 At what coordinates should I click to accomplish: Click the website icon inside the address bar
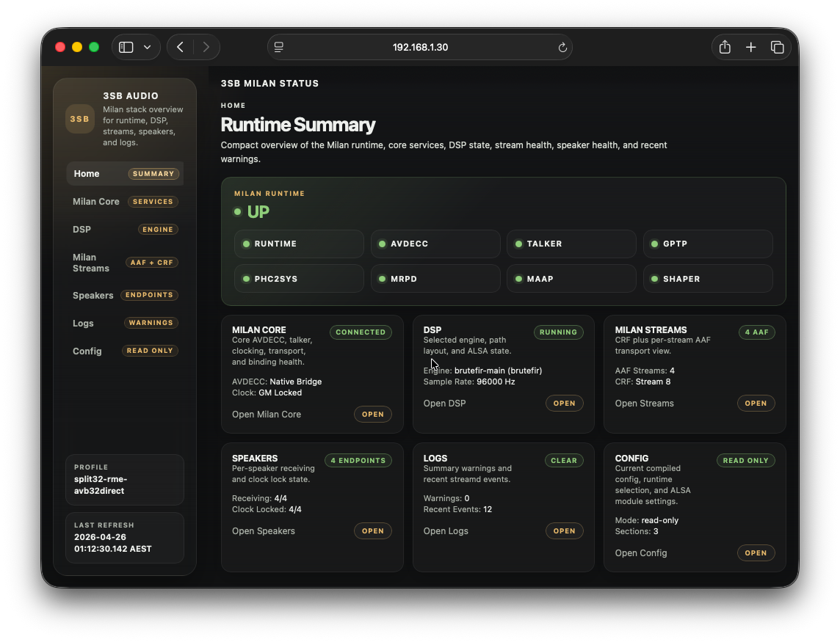[x=278, y=47]
